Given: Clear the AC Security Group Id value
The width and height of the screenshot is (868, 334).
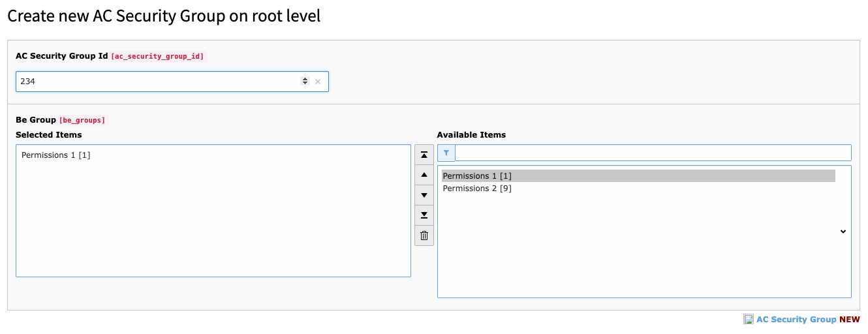Looking at the screenshot, I should point(318,82).
